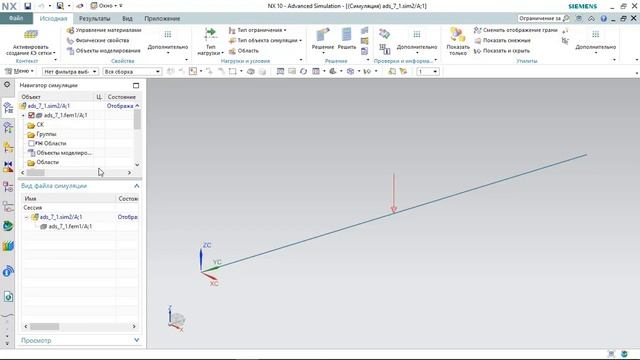Open the globe web browser icon in resource bar
This screenshot has height=360, width=640.
tap(8, 226)
